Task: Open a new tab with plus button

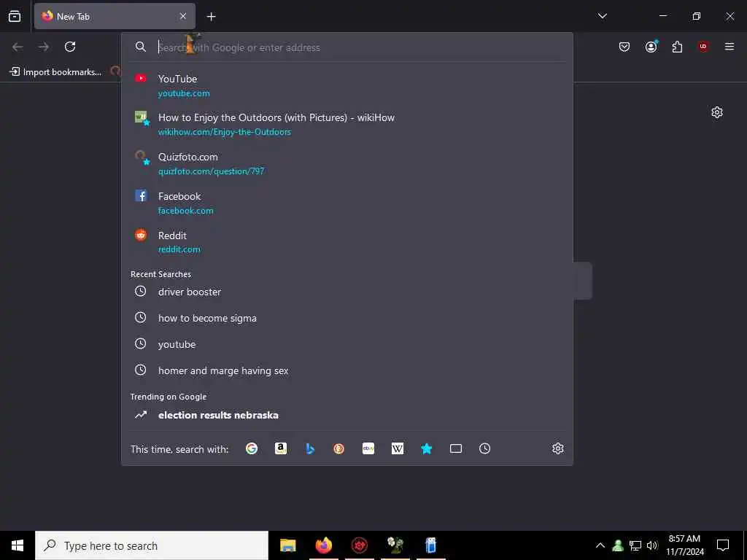Action: (x=211, y=17)
